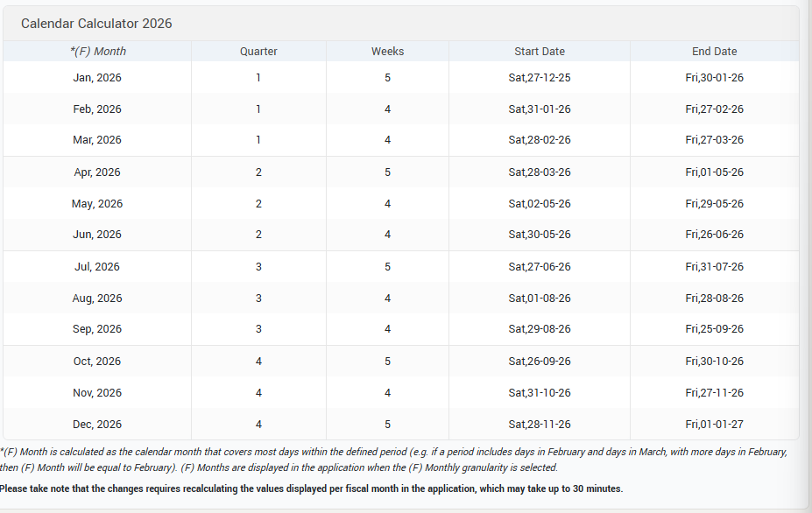Click start date Sat,30-05-26
The width and height of the screenshot is (812, 513).
(x=539, y=235)
